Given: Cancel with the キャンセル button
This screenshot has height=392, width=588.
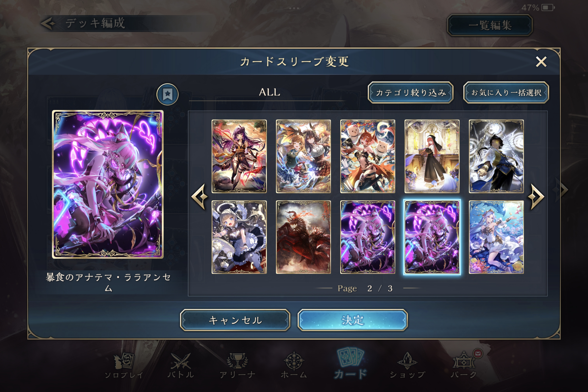Looking at the screenshot, I should pos(235,320).
